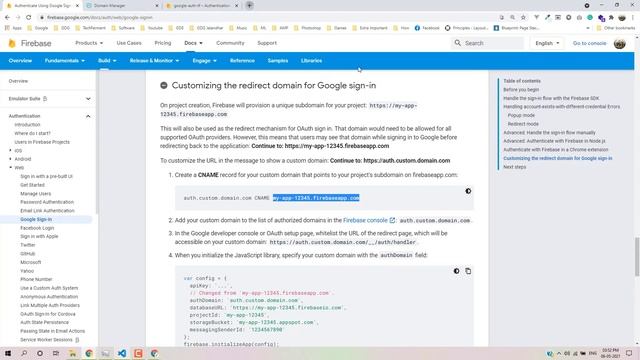Expand the iOS tree item
640x360 pixels.
point(11,151)
